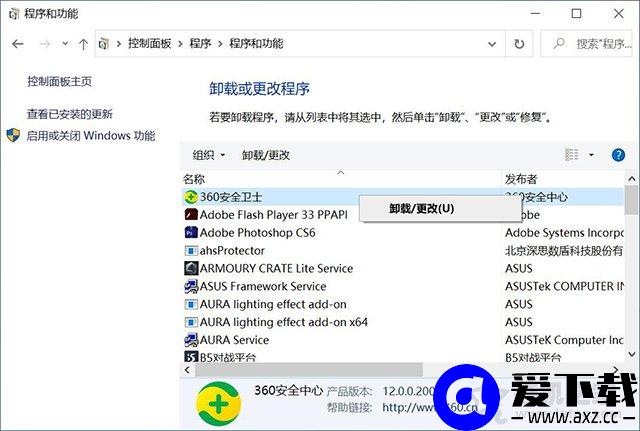
Task: Click 卸载/更改 in the toolbar
Action: 266,155
